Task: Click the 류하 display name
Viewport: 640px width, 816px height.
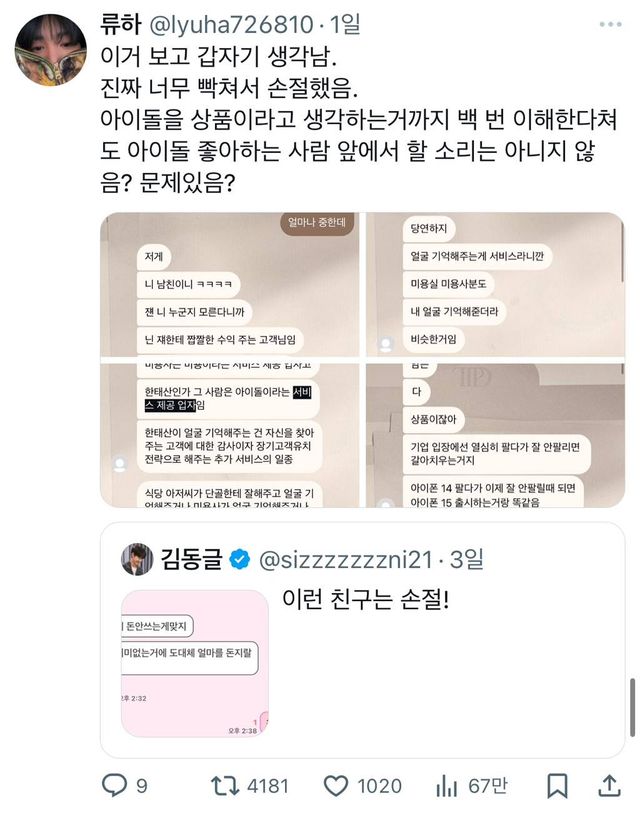Action: [121, 24]
